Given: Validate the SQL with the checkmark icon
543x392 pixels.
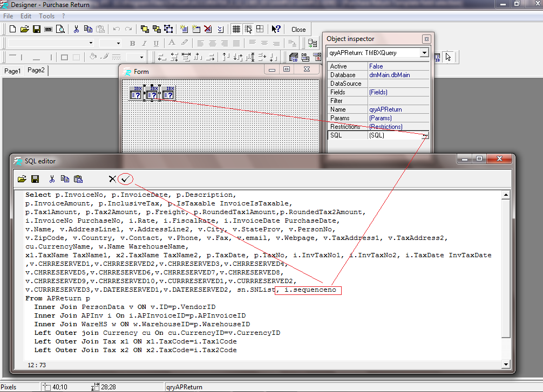Looking at the screenshot, I should [x=125, y=178].
